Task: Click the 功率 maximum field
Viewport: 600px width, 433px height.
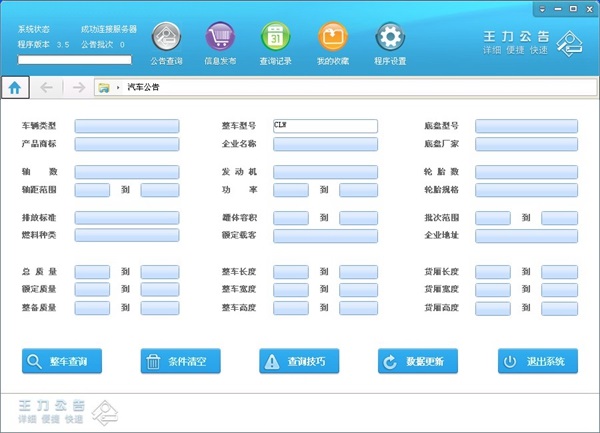Action: [359, 190]
